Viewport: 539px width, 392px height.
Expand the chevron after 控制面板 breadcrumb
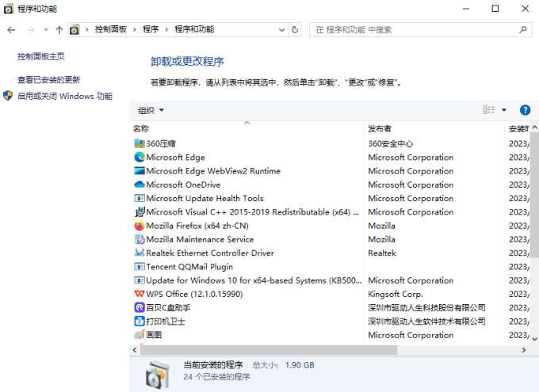pyautogui.click(x=135, y=30)
